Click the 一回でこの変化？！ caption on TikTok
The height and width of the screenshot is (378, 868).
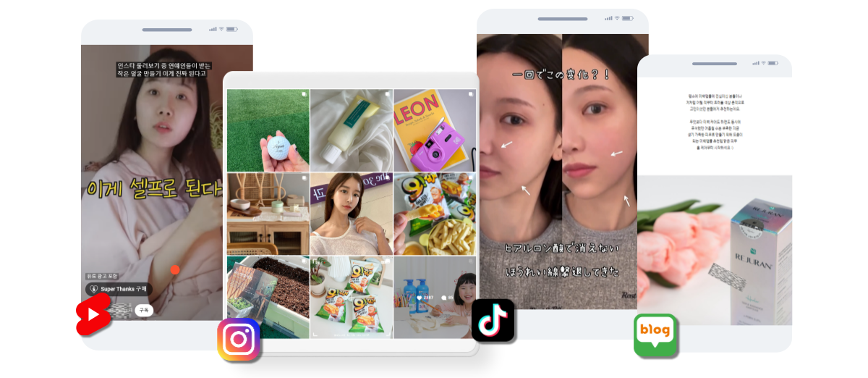[x=561, y=75]
